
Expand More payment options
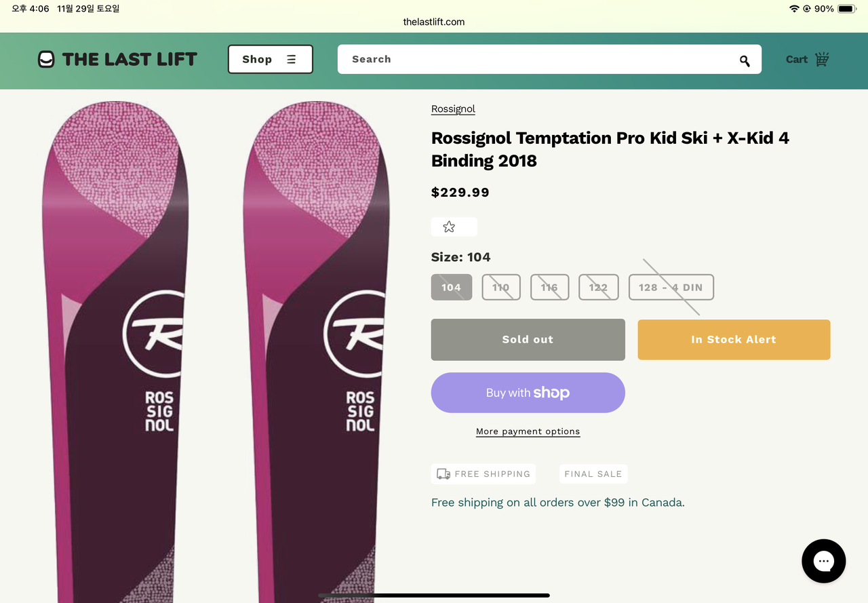click(x=528, y=431)
